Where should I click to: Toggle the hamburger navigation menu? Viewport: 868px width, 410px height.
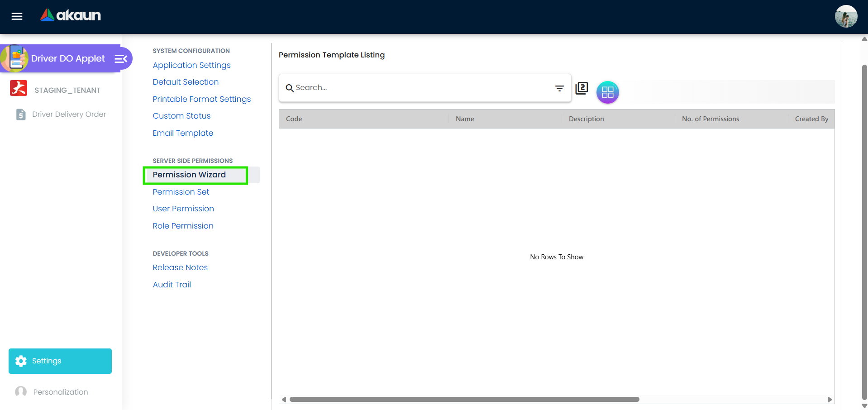coord(17,16)
